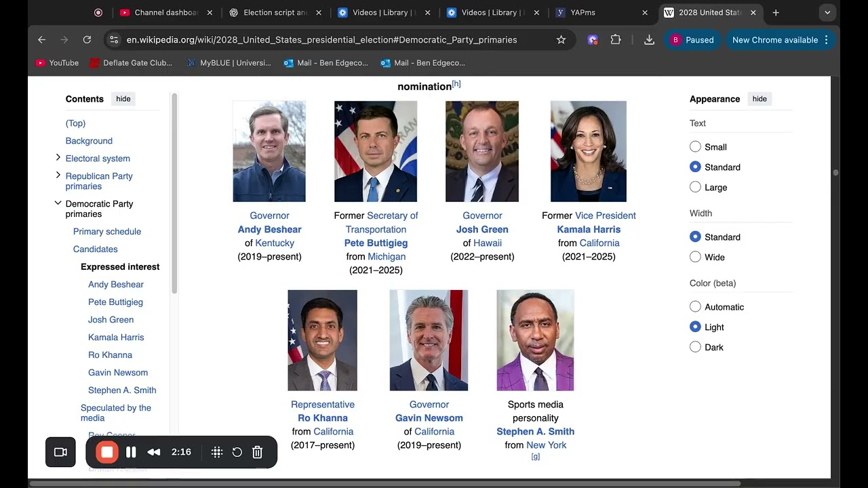Click the site info icon in address bar
Viewport: 868px width, 488px height.
tap(114, 40)
